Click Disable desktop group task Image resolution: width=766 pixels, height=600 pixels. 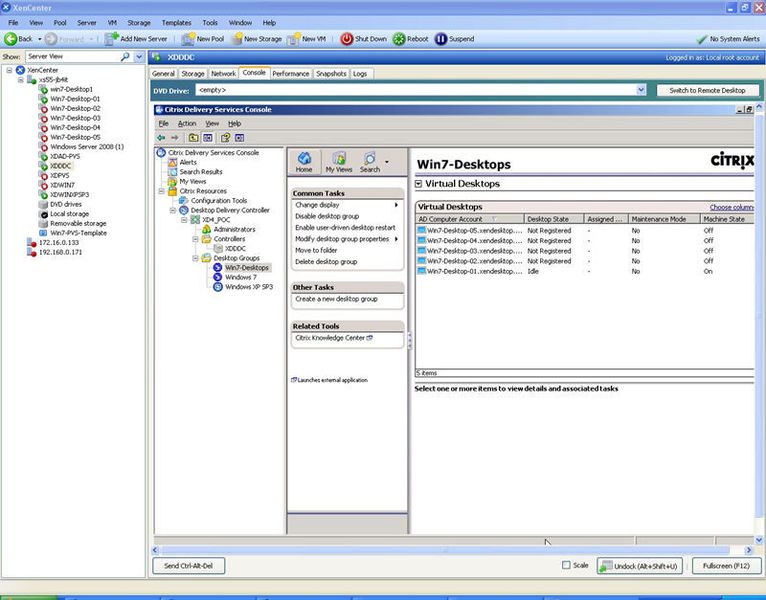click(x=327, y=216)
